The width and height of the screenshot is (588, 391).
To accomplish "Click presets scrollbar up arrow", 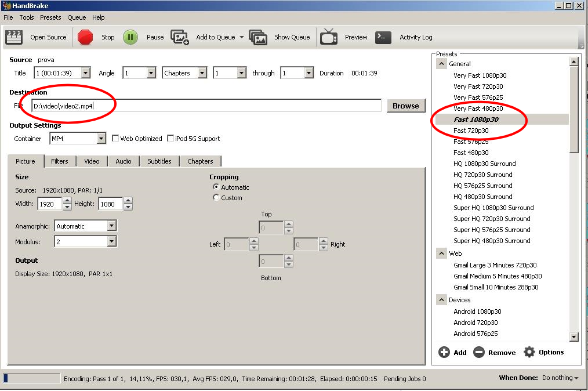I will click(x=574, y=61).
